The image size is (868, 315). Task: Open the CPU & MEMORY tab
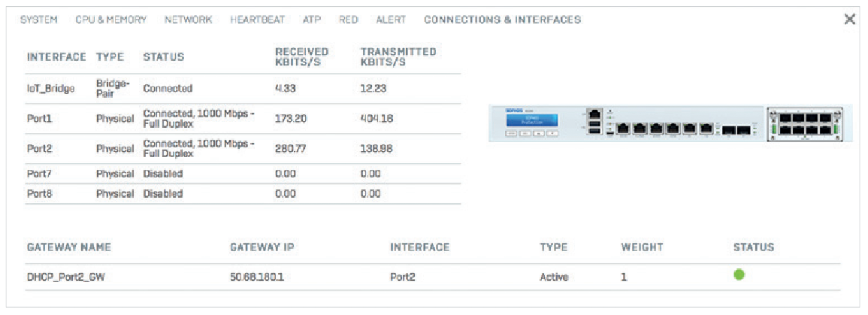click(x=111, y=20)
